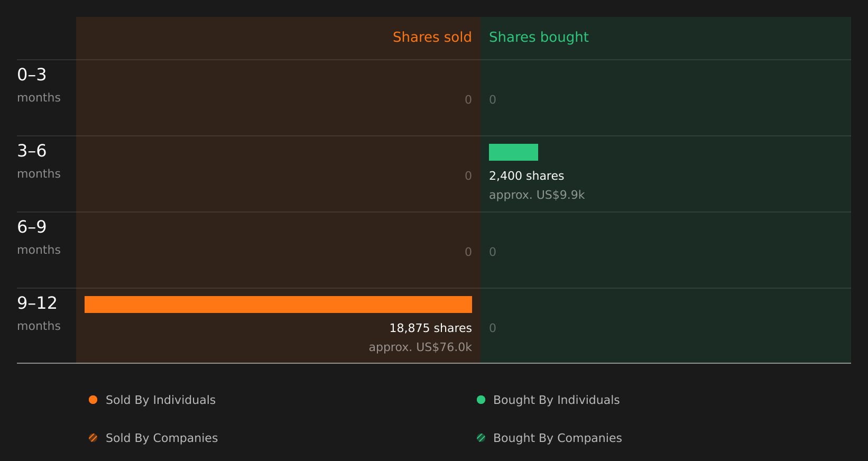
Task: Click the 18,875 shares value
Action: (431, 328)
